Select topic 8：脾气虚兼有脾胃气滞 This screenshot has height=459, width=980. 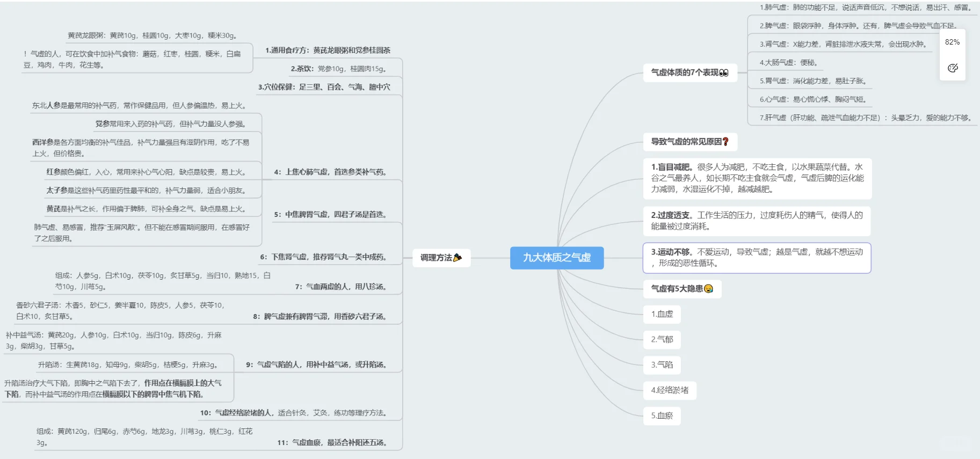(320, 317)
